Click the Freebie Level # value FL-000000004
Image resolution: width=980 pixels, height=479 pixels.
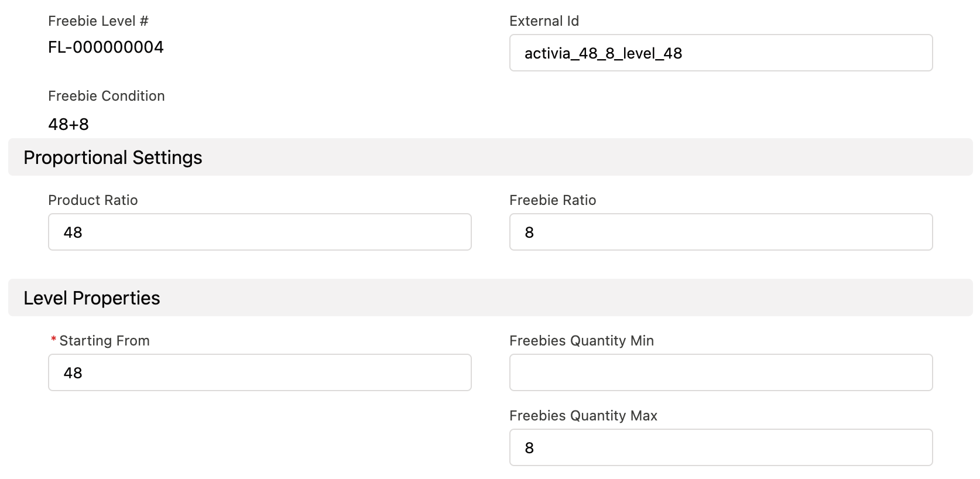click(106, 47)
